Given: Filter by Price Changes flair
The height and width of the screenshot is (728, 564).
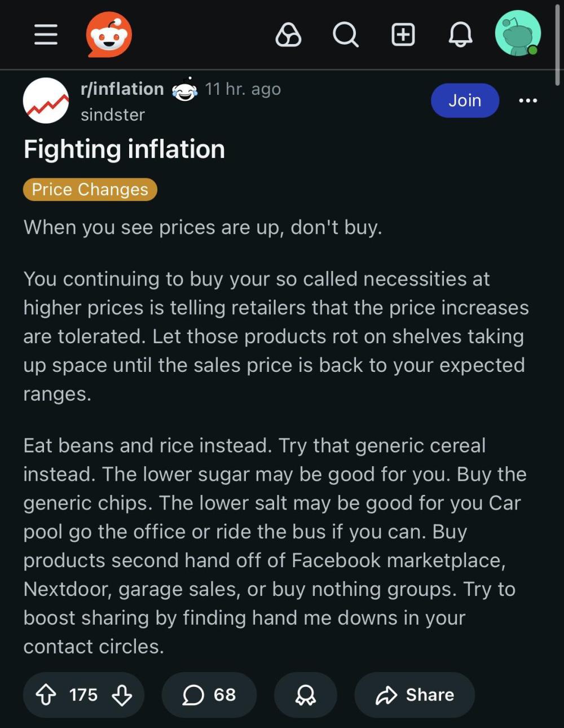Looking at the screenshot, I should tap(90, 190).
